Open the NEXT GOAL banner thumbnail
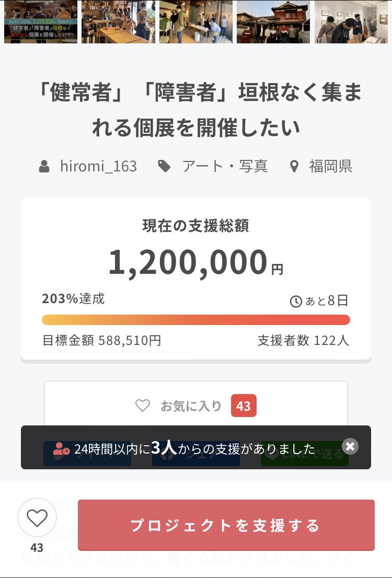The height and width of the screenshot is (578, 392). 41,21
